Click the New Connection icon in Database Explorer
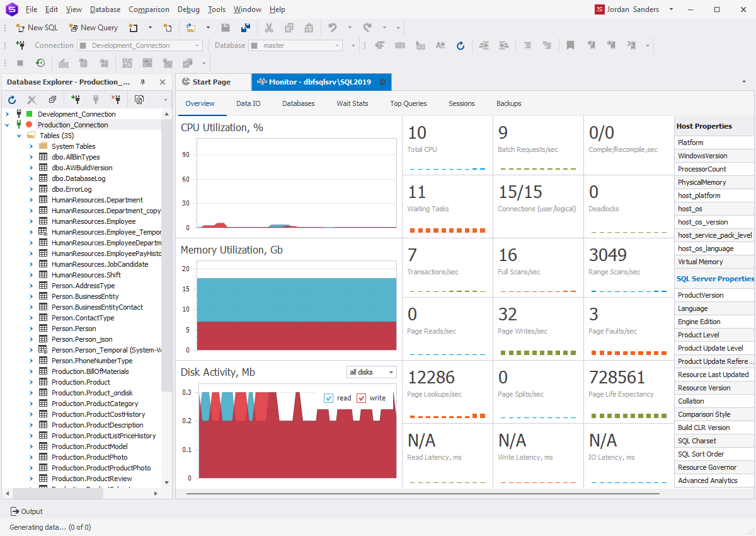This screenshot has width=756, height=536. point(76,99)
